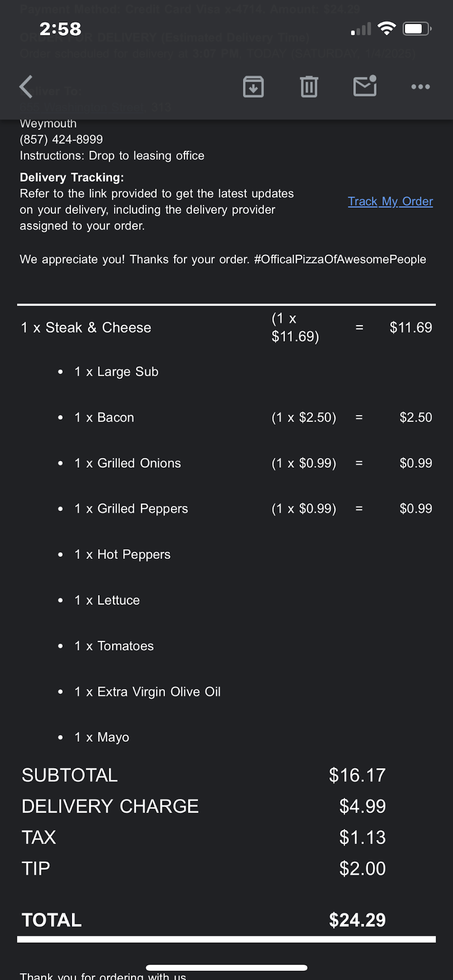The image size is (453, 980).
Task: Tap the TIP amount $2.00
Action: 362,869
